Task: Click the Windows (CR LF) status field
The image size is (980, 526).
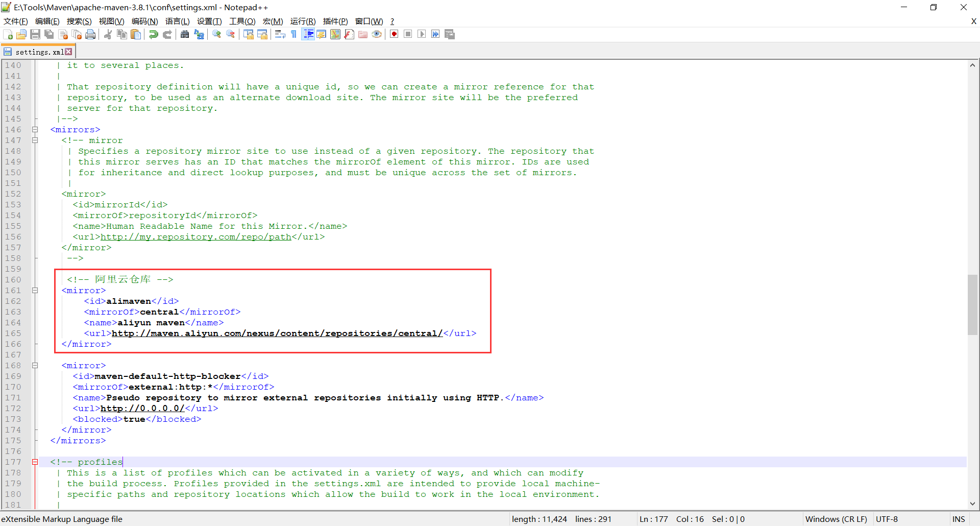Action: click(836, 519)
